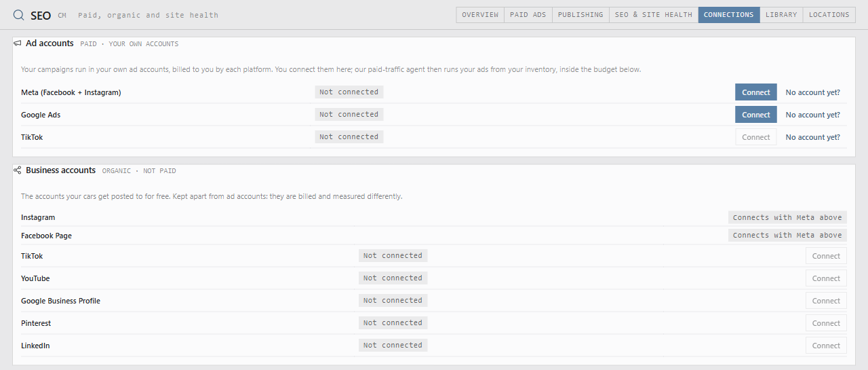
Task: Switch to the Paid Ads tab
Action: 528,15
